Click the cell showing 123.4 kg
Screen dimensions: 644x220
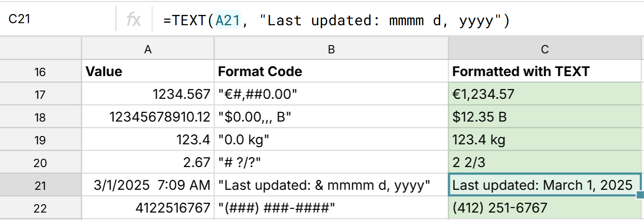(x=545, y=140)
